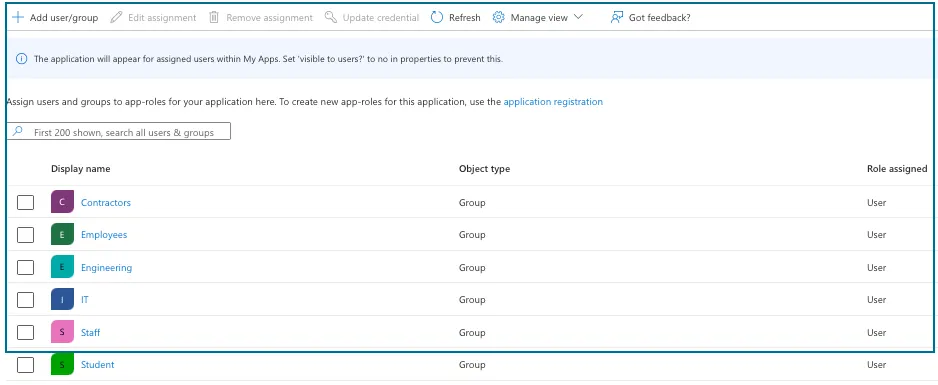
Task: Sort by the Object type column header
Action: pyautogui.click(x=485, y=169)
